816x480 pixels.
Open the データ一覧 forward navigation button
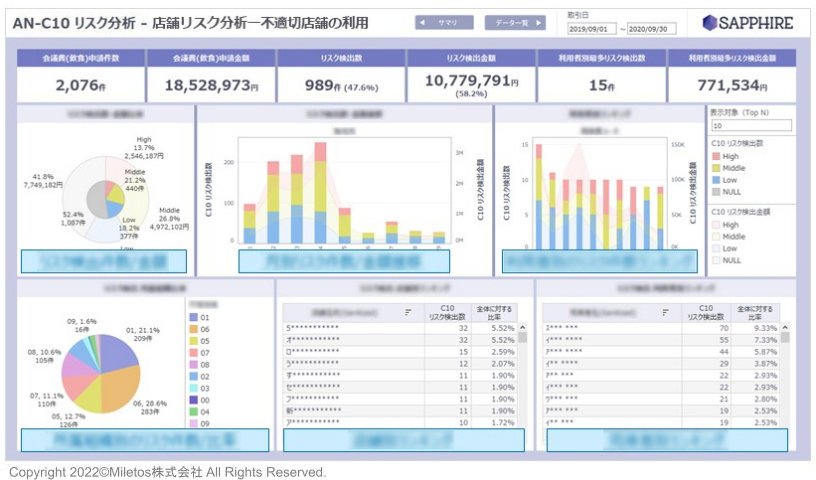(x=515, y=23)
